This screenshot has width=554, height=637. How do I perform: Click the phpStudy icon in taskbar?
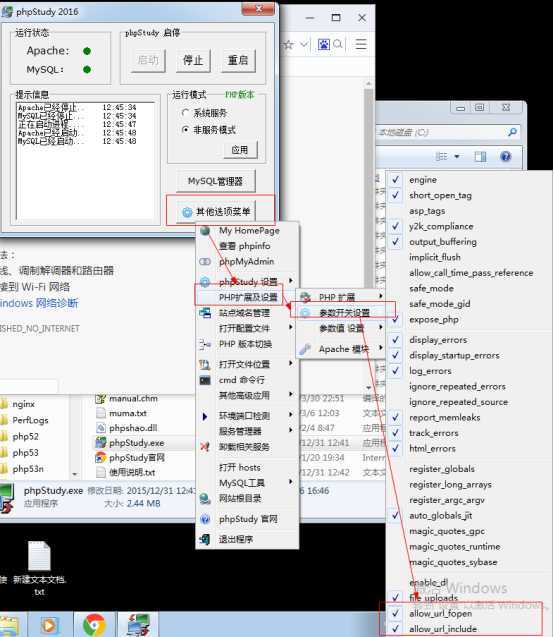[138, 625]
